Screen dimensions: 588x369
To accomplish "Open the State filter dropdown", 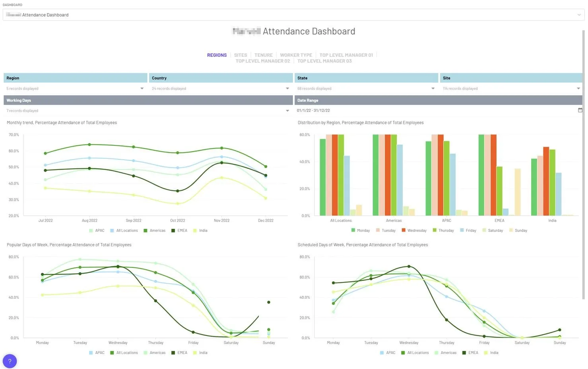I will pos(367,89).
